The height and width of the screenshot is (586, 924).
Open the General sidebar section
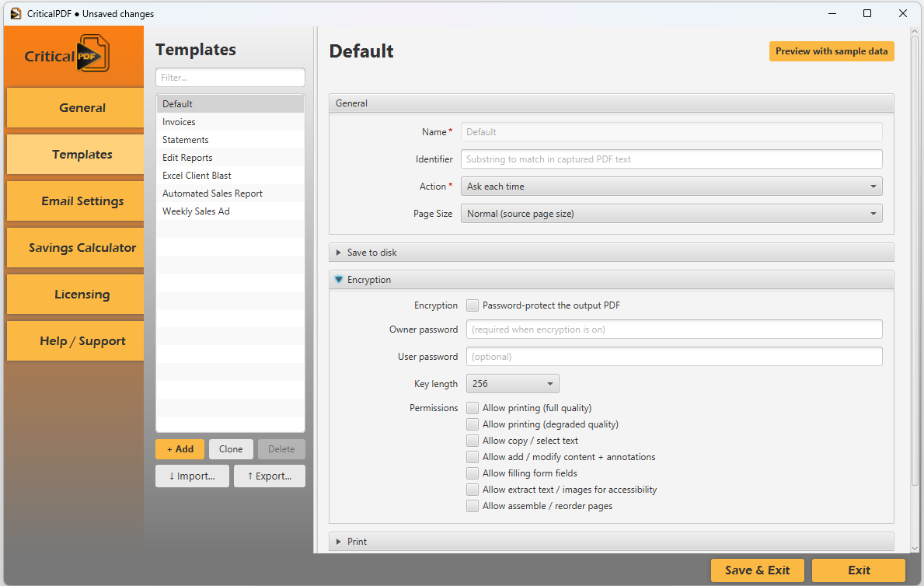pos(75,107)
